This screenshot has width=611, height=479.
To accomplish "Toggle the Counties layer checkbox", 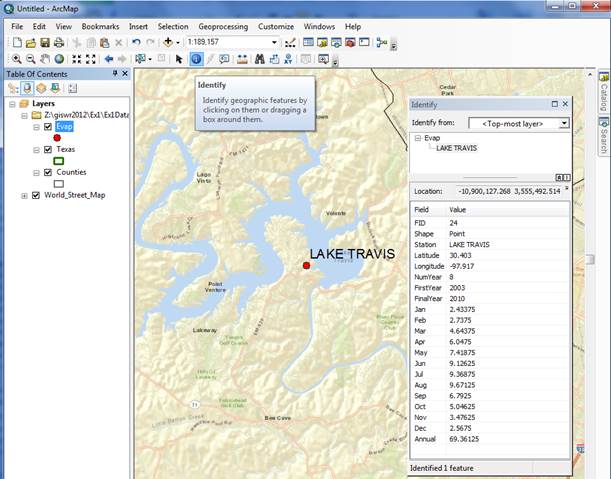I will (47, 173).
